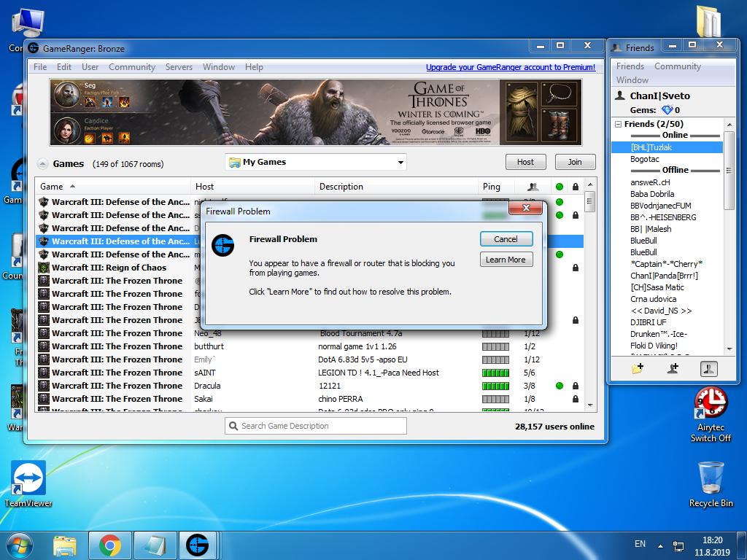747x560 pixels.
Task: Toggle the show offline friends button
Action: coord(708,368)
